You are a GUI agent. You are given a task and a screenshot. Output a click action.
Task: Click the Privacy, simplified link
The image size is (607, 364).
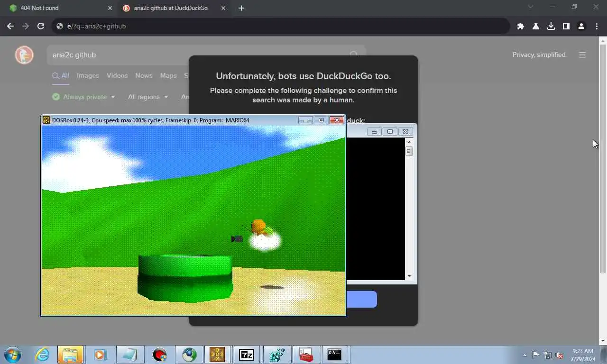tap(540, 55)
